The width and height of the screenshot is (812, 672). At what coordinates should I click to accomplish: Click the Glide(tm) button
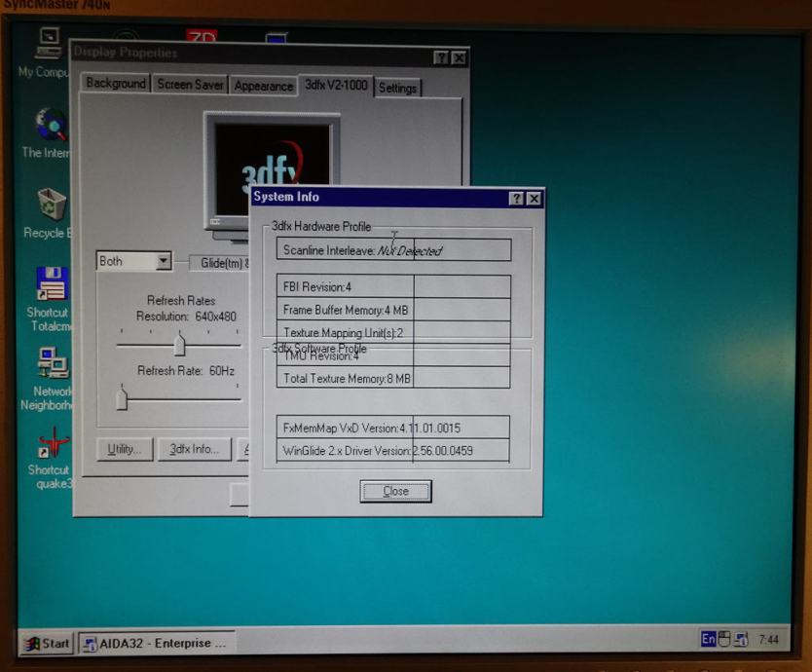[x=220, y=263]
